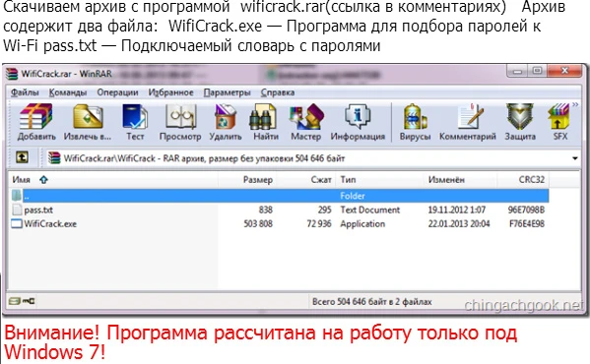
Task: Open the Файлы menu
Action: point(25,92)
